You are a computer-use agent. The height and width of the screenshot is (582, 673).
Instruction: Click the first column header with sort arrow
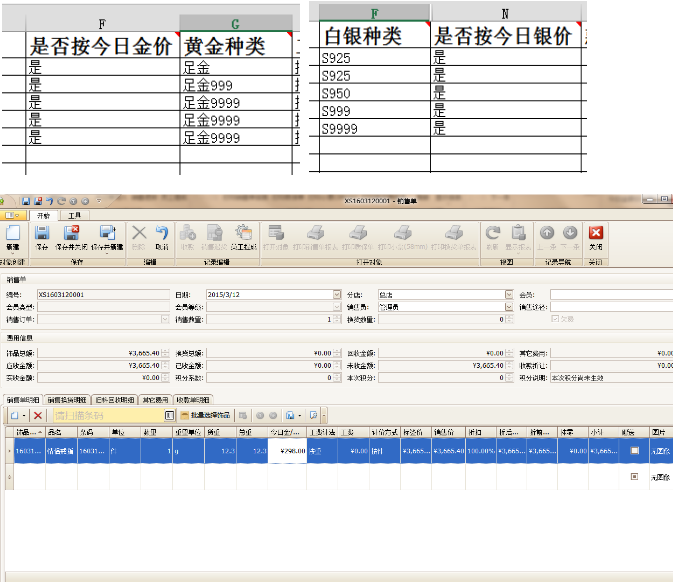[x=29, y=432]
